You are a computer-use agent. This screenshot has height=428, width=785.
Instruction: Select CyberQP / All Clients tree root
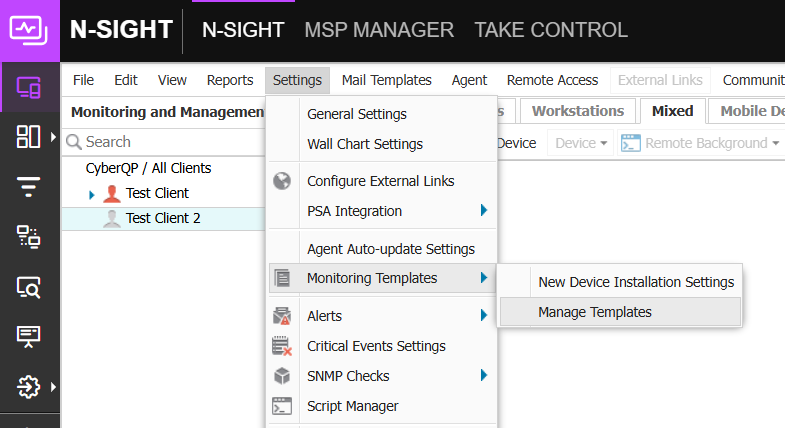148,168
